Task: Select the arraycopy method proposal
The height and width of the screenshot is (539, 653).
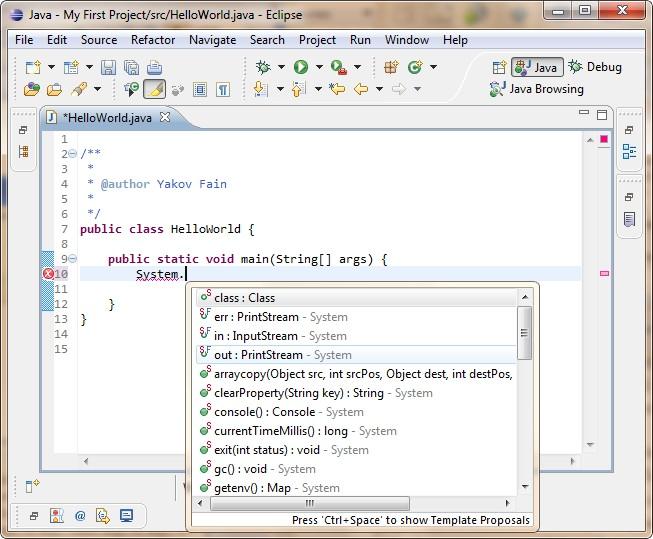Action: (357, 374)
